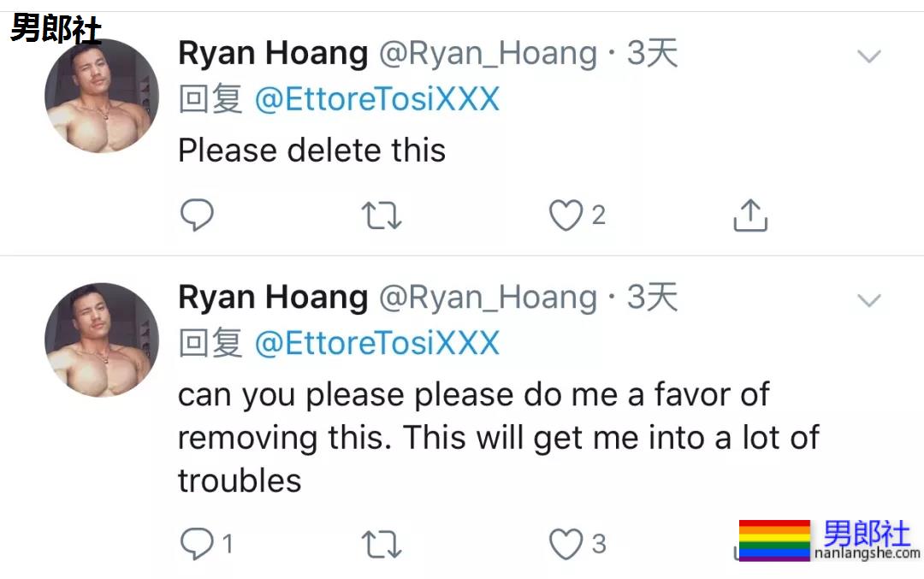Expand options chevron on "Please delete this" tweet
The height and width of the screenshot is (579, 924).
point(869,57)
